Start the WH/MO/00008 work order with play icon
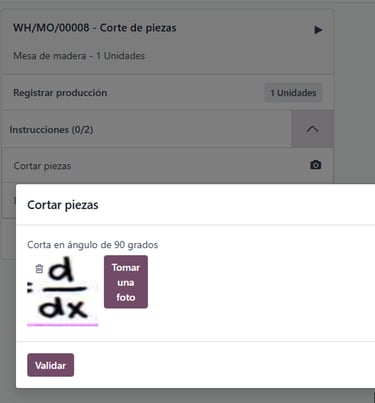The width and height of the screenshot is (375, 403). 318,30
